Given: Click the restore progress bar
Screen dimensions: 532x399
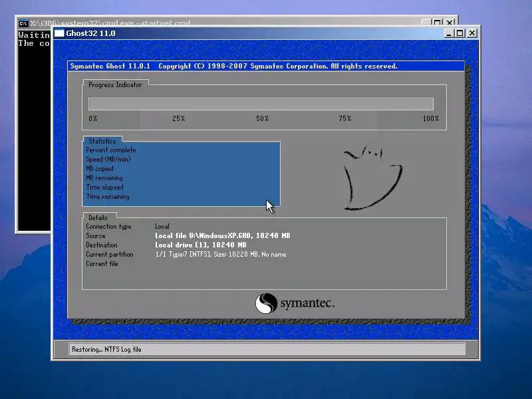Looking at the screenshot, I should tap(261, 104).
